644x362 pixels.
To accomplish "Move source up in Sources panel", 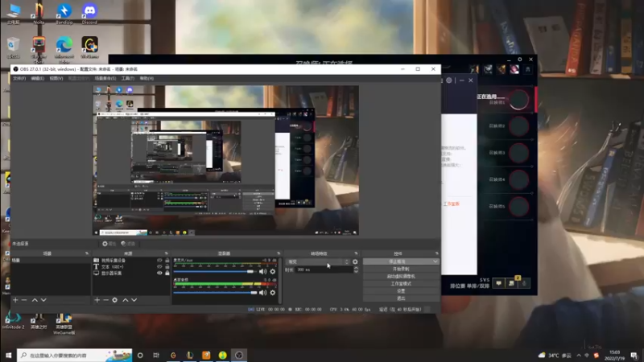I will tap(126, 300).
